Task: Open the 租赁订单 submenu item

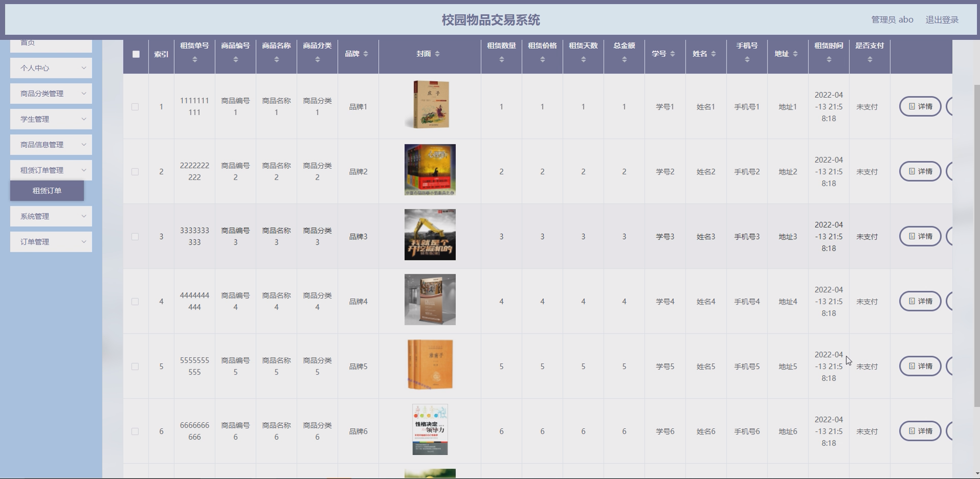Action: pyautogui.click(x=47, y=191)
